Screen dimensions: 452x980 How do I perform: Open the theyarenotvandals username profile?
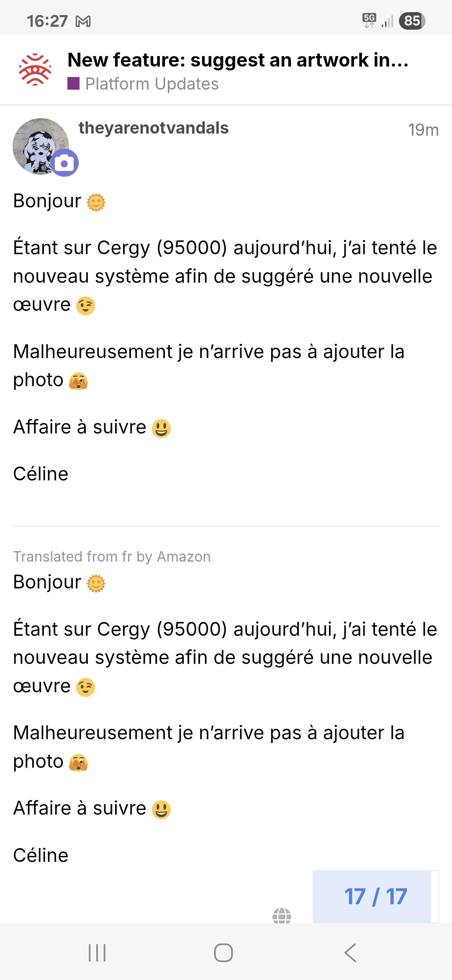click(x=153, y=128)
